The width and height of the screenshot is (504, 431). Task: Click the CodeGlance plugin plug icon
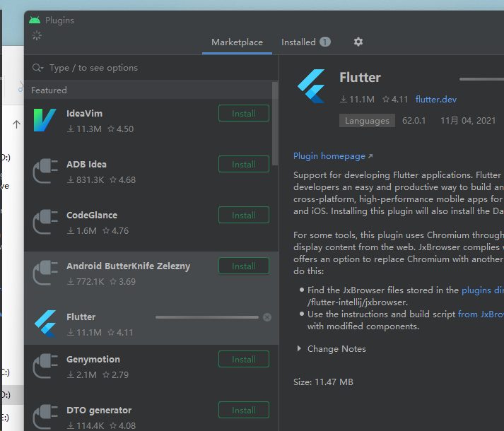coord(45,222)
